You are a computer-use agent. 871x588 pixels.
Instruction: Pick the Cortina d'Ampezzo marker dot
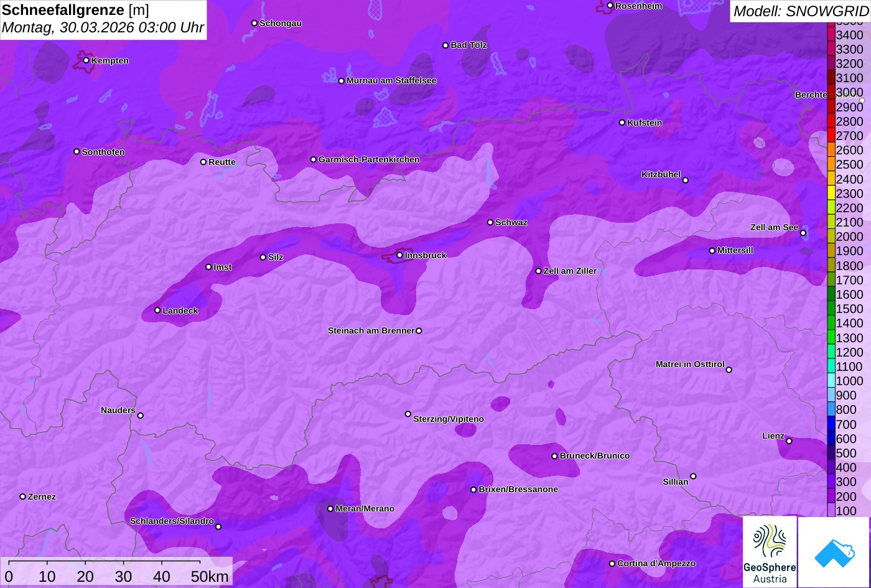pyautogui.click(x=612, y=564)
